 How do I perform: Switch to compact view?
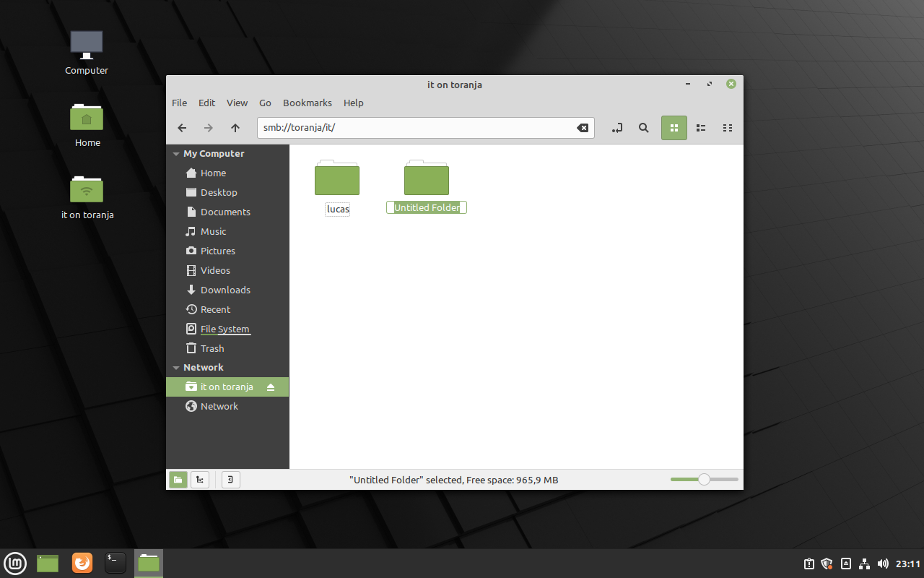728,128
